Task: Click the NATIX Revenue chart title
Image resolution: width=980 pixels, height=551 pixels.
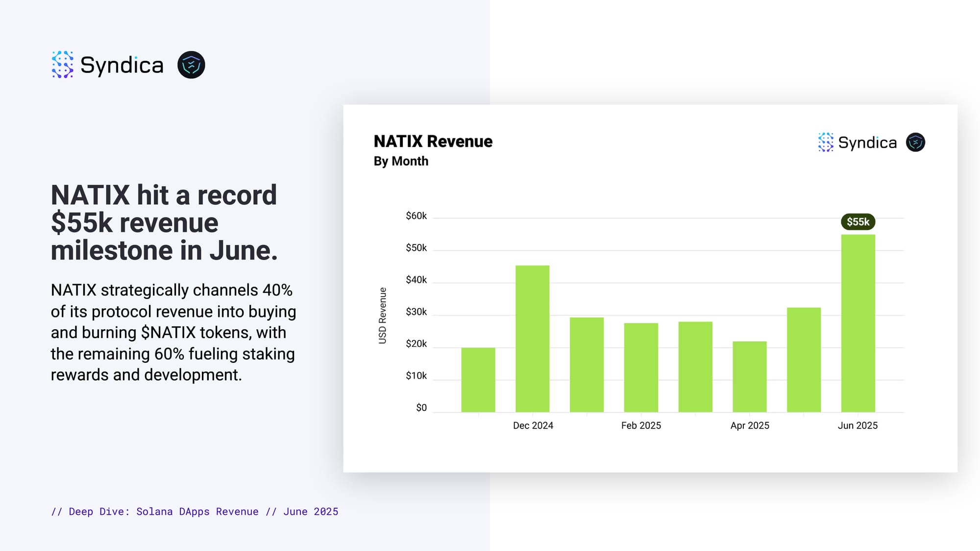Action: [x=433, y=142]
